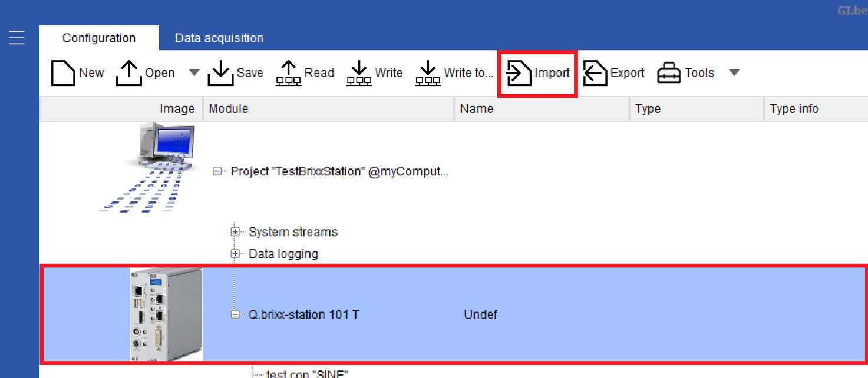Open the Tools dropdown arrow
The height and width of the screenshot is (378, 868).
pyautogui.click(x=734, y=72)
